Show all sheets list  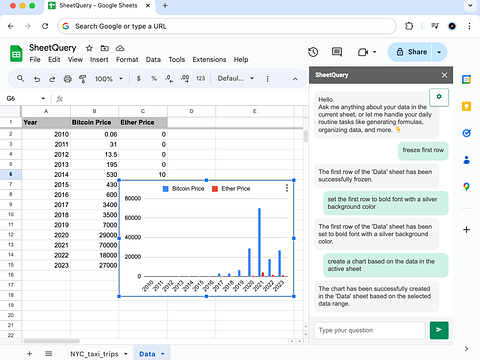coord(49,354)
